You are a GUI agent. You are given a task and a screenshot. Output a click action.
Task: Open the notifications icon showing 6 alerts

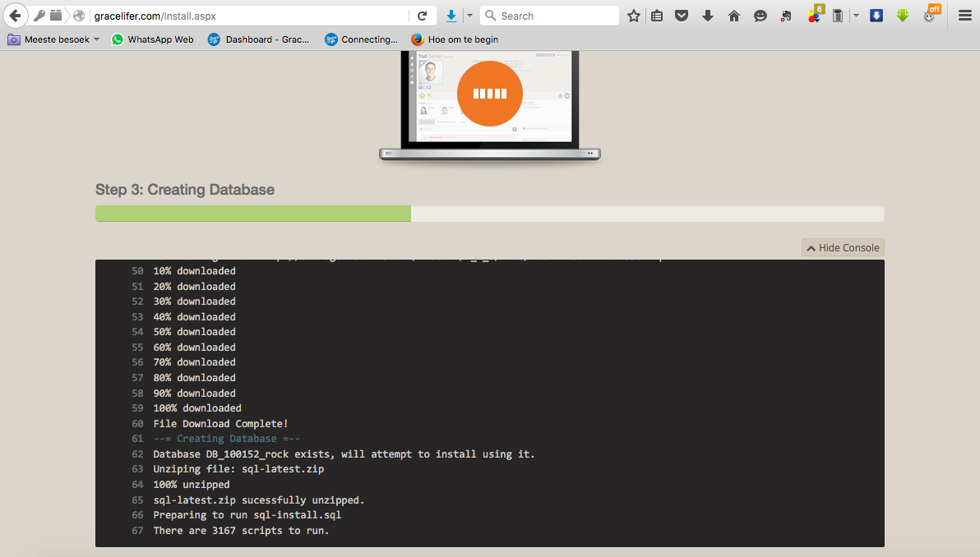click(x=814, y=15)
